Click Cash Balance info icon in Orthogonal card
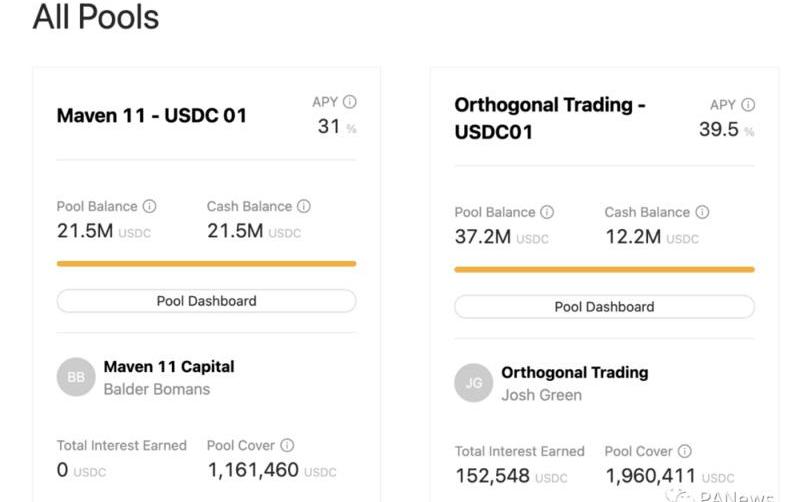The width and height of the screenshot is (800, 502). coord(702,212)
